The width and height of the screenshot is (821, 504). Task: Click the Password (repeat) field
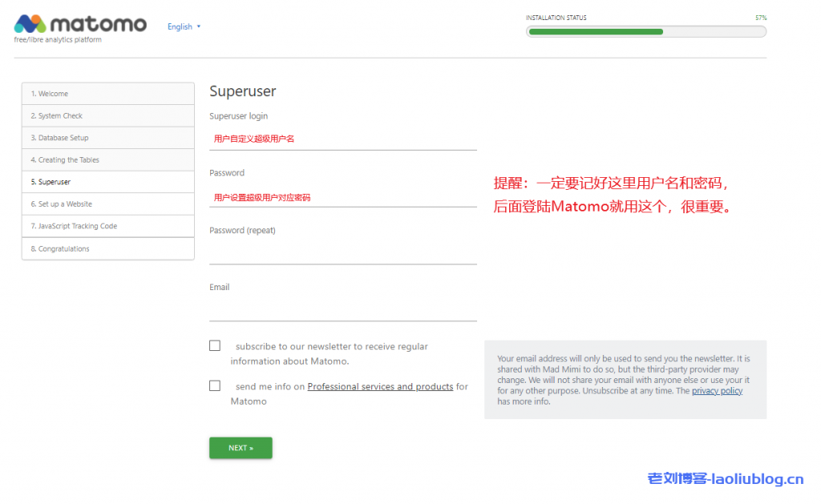342,253
